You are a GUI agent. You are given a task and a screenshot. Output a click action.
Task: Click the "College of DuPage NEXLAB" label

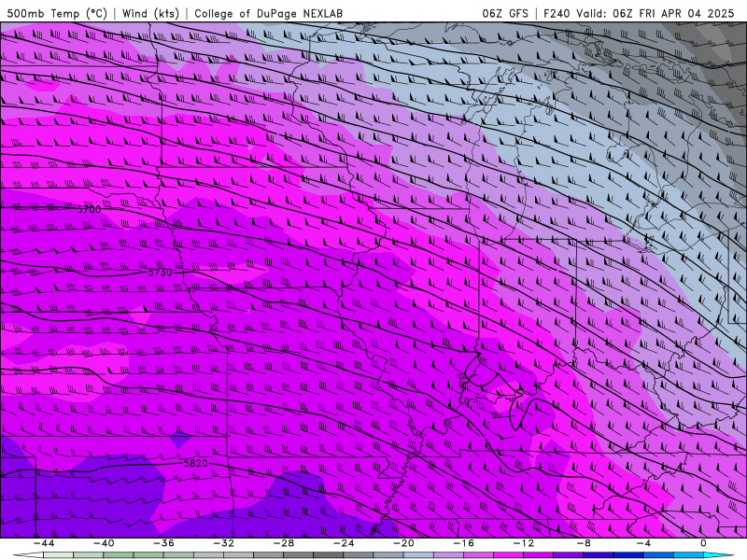[268, 13]
